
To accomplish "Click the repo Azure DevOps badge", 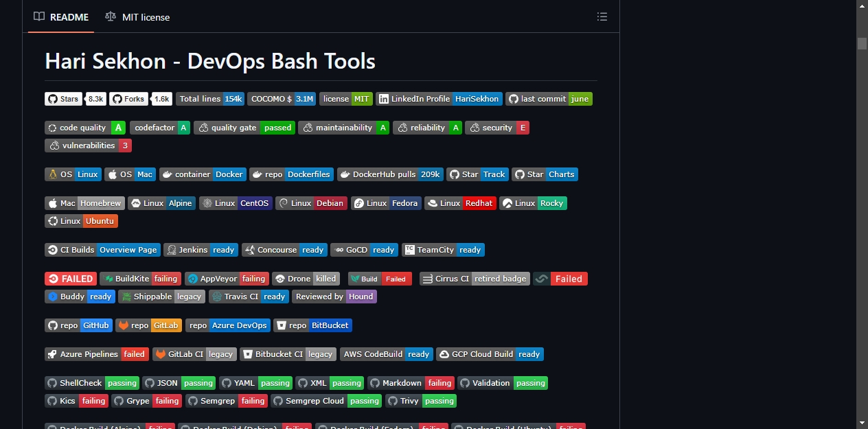I will coord(228,325).
